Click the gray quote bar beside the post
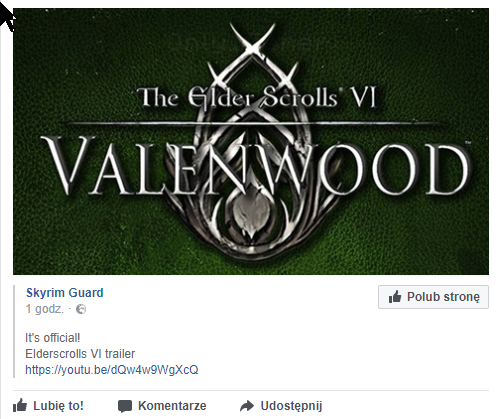Screen dimensions: 499x419 pos(14,331)
